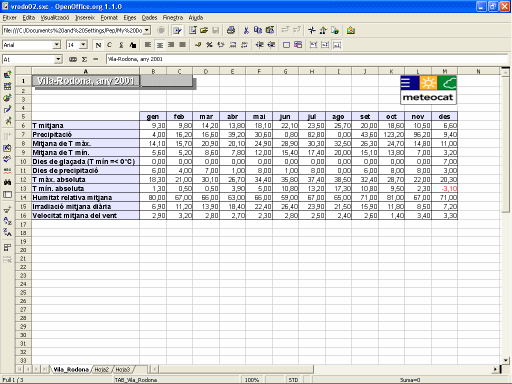Apply currency number format icon

(x=198, y=45)
